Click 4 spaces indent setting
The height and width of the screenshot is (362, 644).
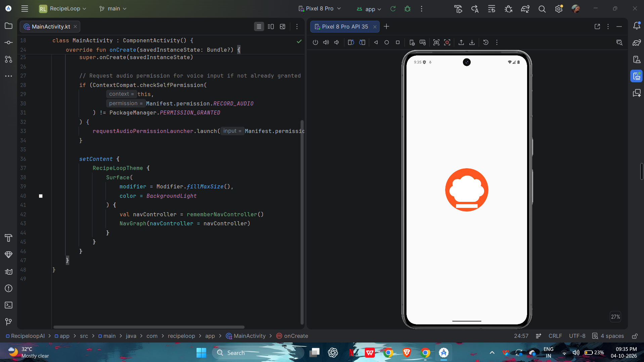(x=608, y=336)
